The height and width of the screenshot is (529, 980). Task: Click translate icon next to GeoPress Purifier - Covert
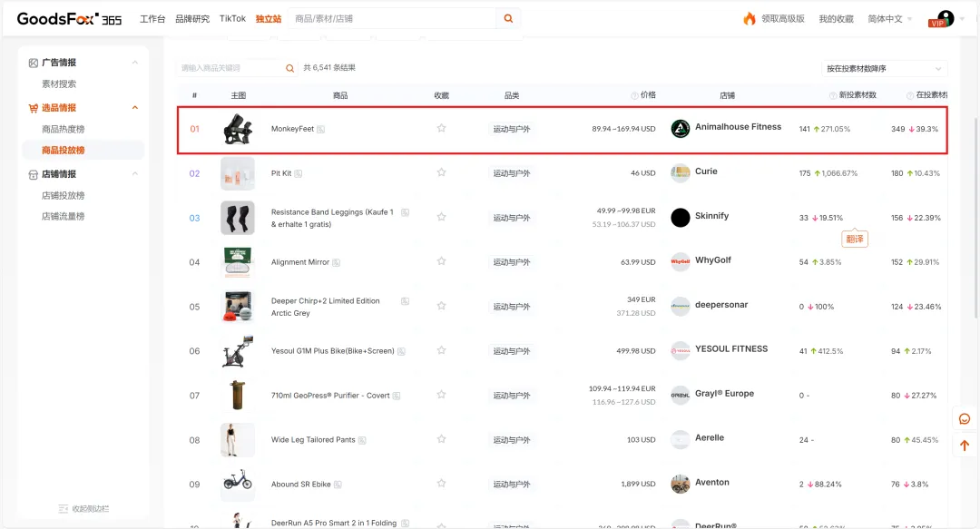[x=397, y=396]
